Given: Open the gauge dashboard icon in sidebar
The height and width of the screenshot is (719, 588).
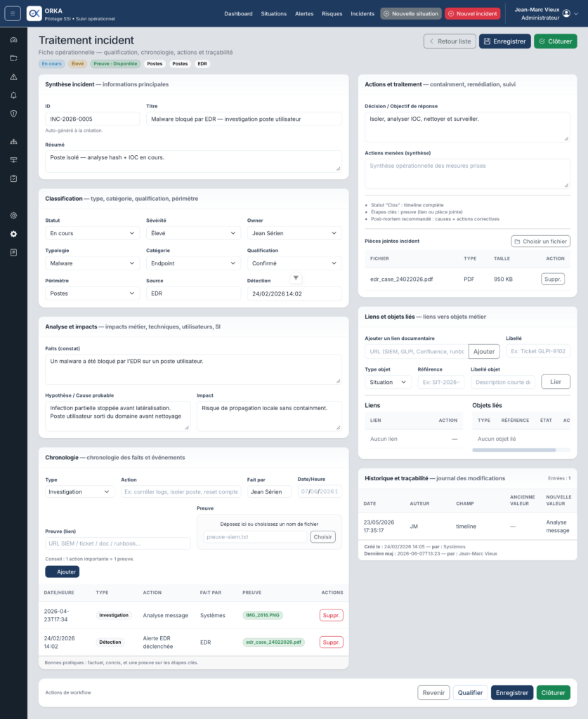Looking at the screenshot, I should point(14,40).
